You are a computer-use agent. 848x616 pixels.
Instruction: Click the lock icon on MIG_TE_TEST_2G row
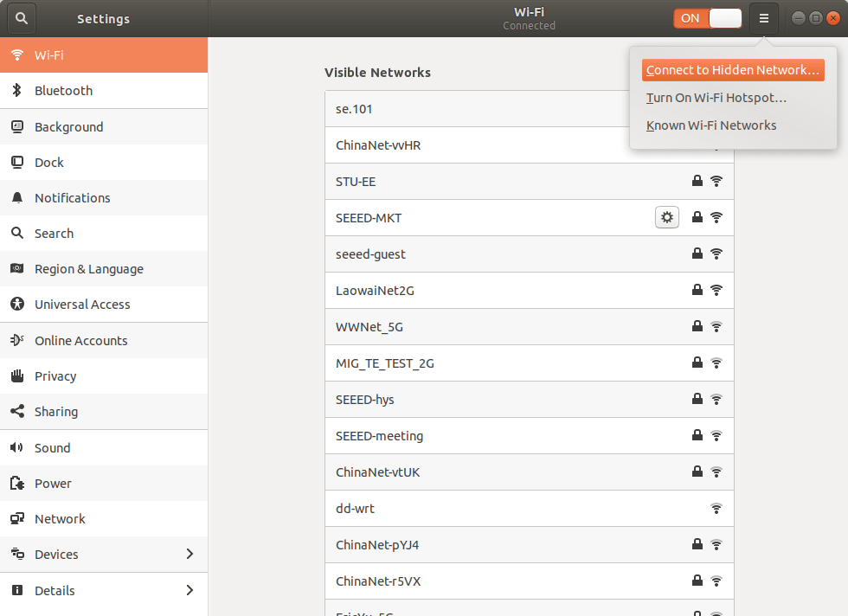(697, 363)
